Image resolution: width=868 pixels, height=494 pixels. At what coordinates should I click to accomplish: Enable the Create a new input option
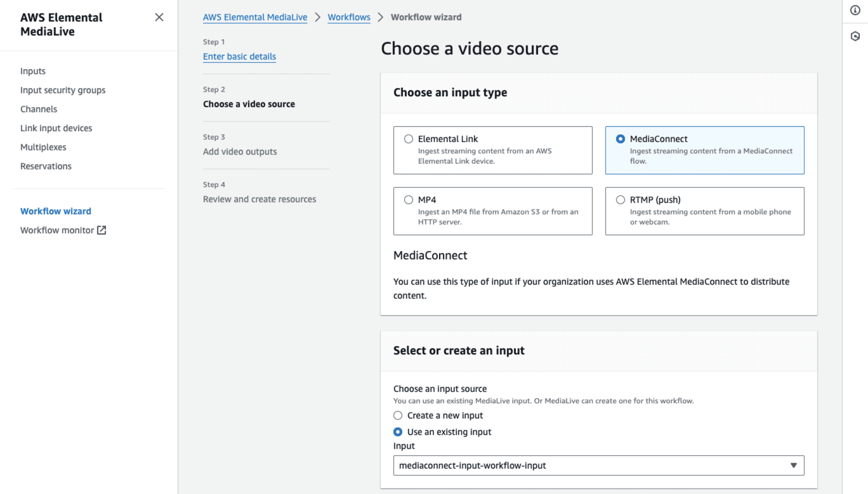pyautogui.click(x=398, y=415)
